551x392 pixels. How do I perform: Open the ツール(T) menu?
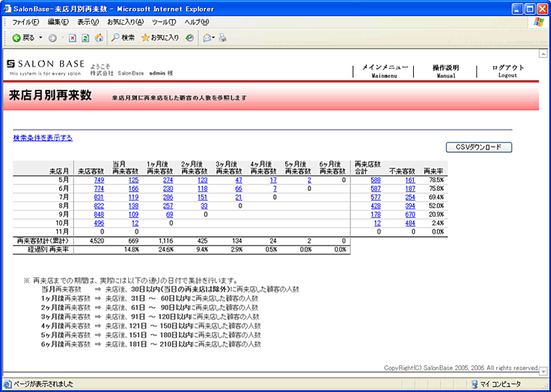tap(164, 22)
